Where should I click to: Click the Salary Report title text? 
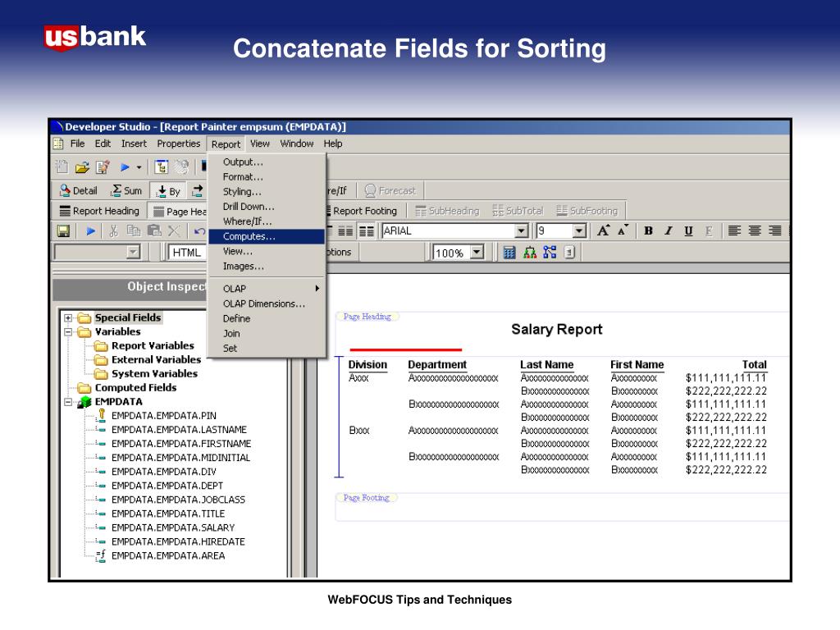[557, 329]
